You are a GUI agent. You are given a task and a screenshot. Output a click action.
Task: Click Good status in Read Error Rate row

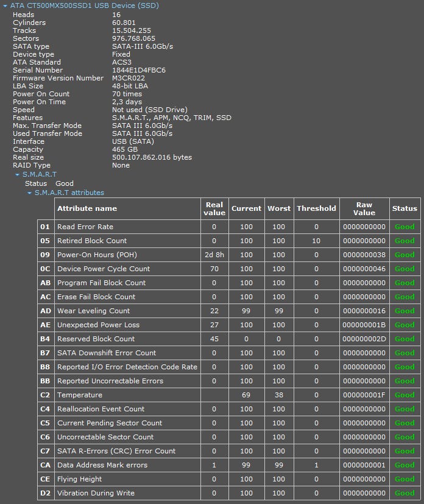tap(405, 227)
